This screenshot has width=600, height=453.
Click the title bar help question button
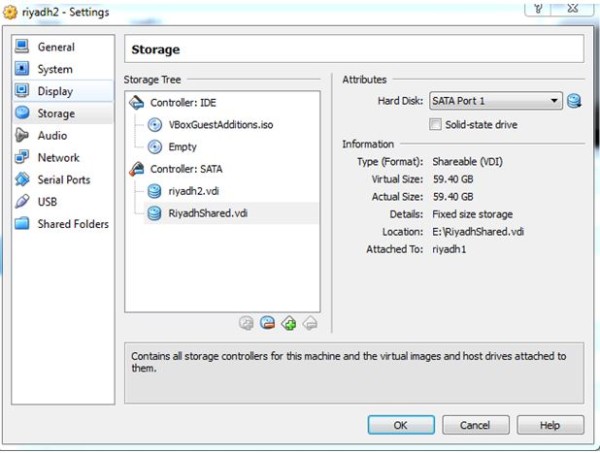pos(538,8)
